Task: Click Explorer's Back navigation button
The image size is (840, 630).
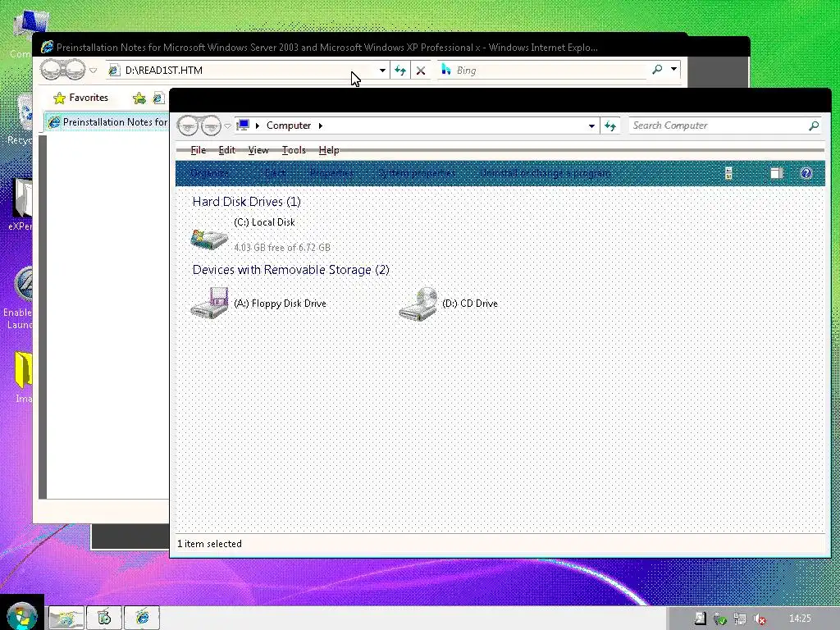Action: [x=188, y=126]
